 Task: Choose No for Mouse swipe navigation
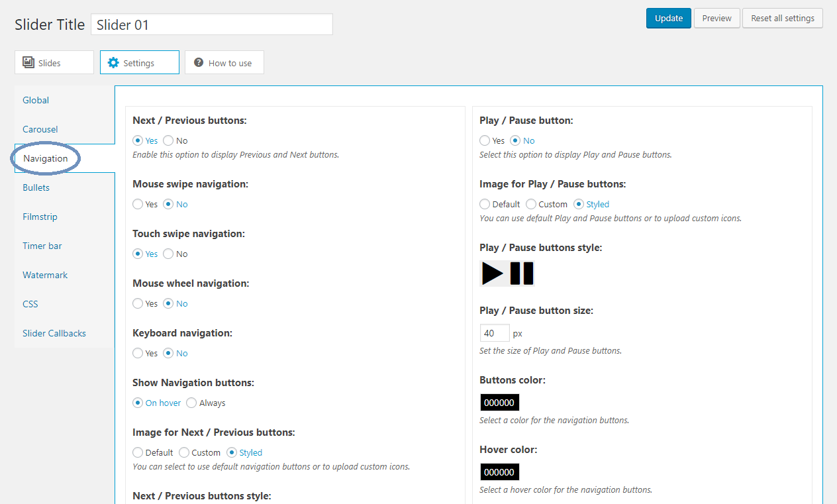click(168, 204)
